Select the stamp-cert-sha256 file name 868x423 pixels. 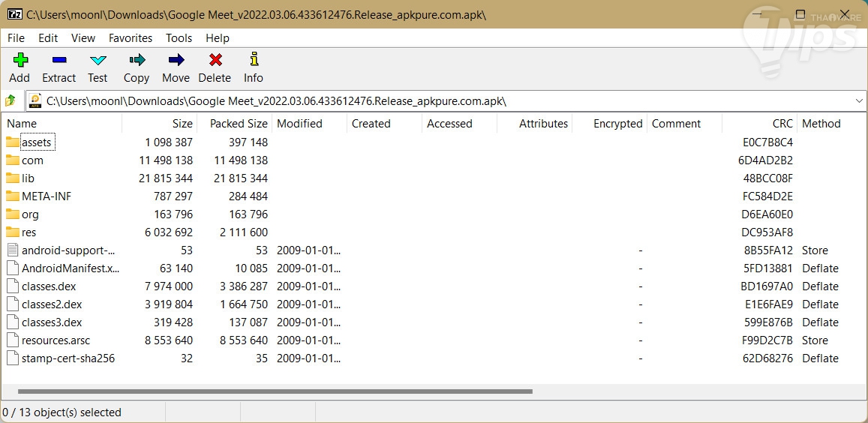[x=68, y=358]
